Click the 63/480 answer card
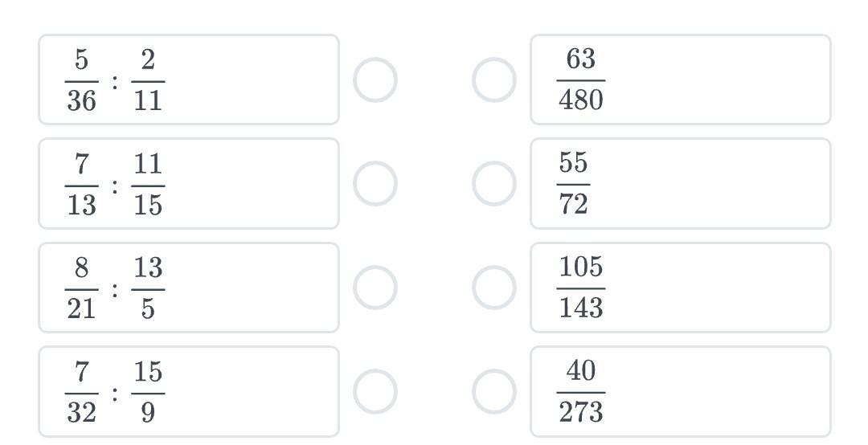This screenshot has width=868, height=445. click(681, 80)
